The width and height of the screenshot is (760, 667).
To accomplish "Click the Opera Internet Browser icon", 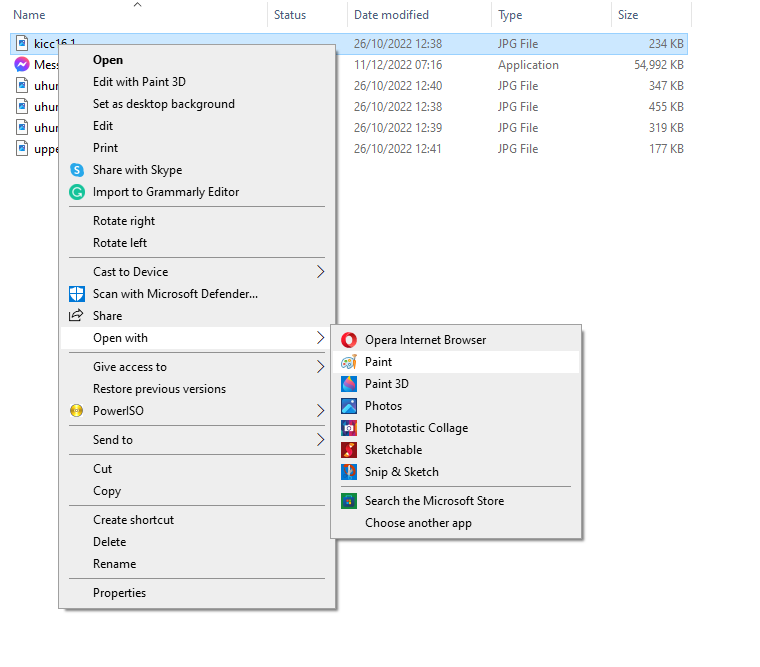I will coord(349,340).
